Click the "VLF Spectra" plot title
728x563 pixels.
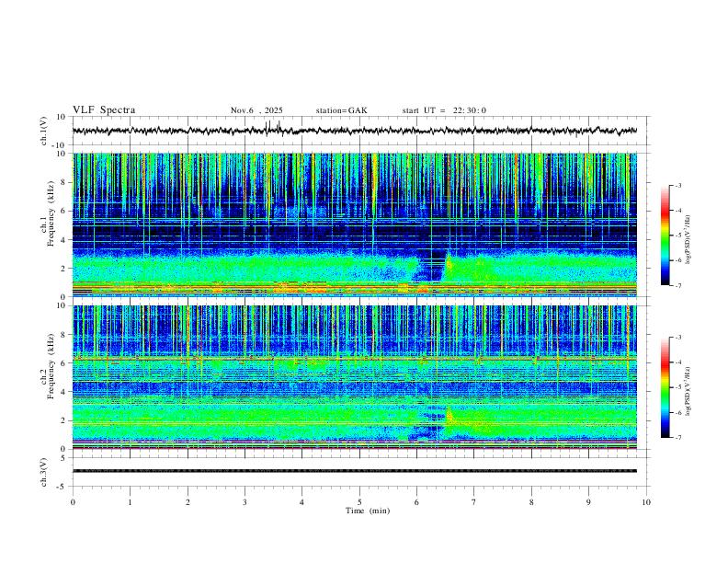pos(104,110)
